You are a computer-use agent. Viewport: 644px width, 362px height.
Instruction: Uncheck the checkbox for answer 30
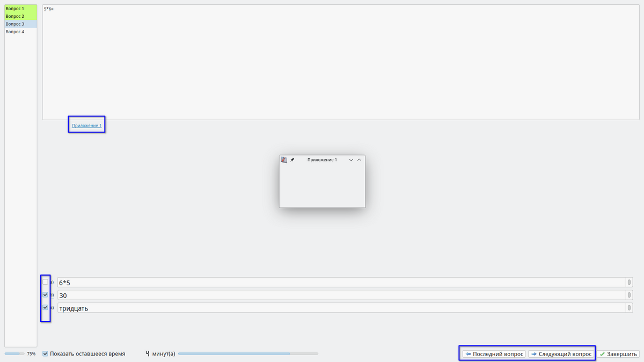click(x=46, y=294)
